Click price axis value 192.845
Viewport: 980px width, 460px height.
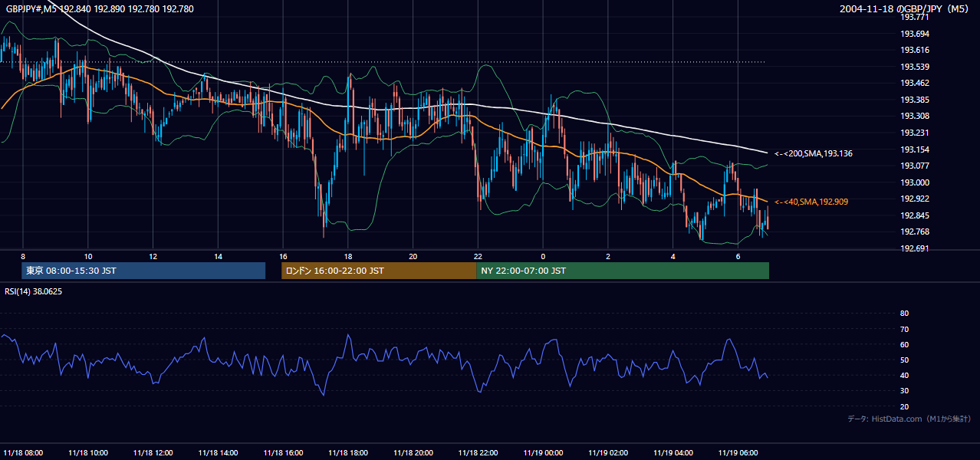[915, 215]
